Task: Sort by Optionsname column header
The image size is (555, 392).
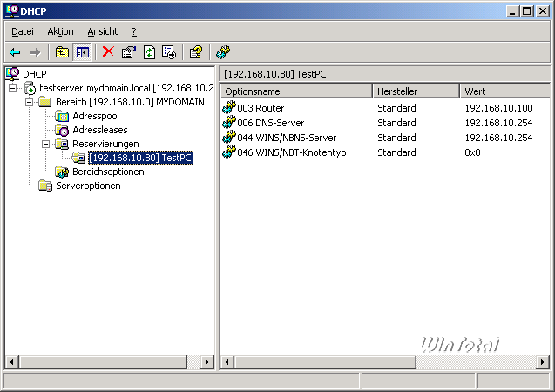Action: click(296, 91)
